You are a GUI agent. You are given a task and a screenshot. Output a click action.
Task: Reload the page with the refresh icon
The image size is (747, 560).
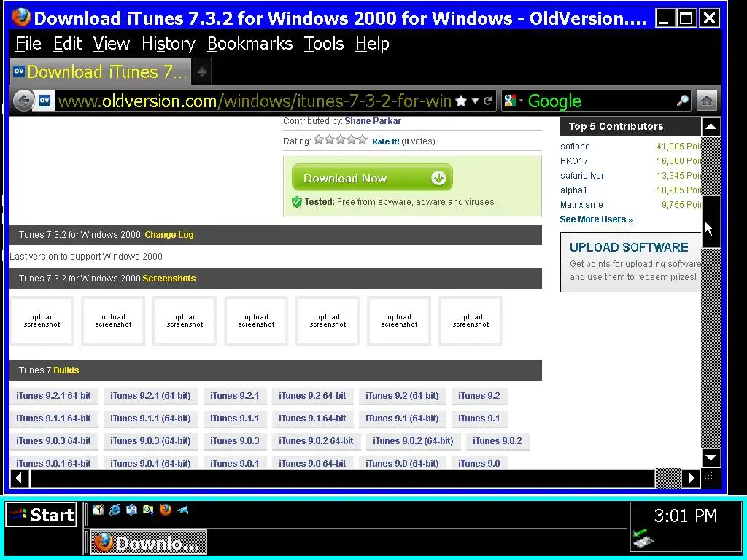[487, 101]
